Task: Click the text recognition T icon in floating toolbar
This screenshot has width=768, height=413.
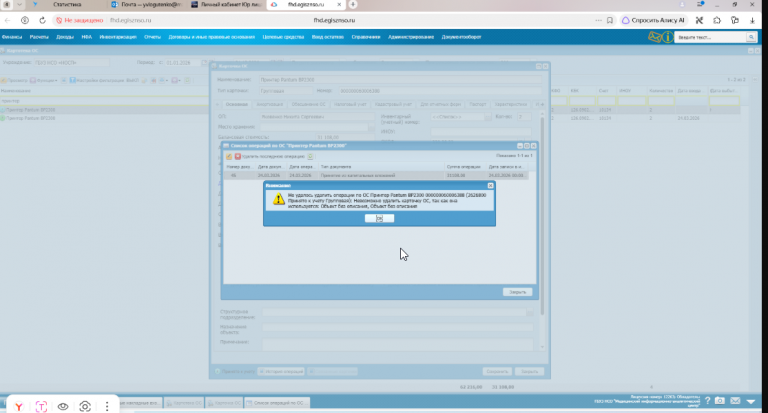Action: pyautogui.click(x=41, y=407)
